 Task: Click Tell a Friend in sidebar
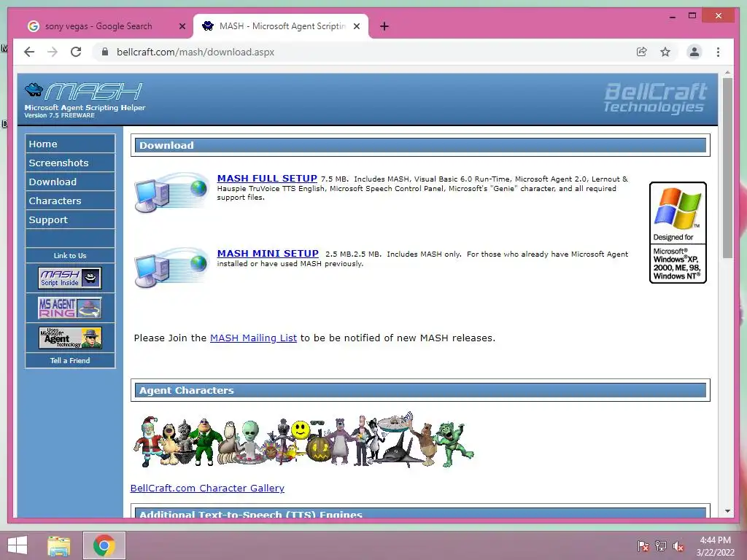pyautogui.click(x=70, y=360)
